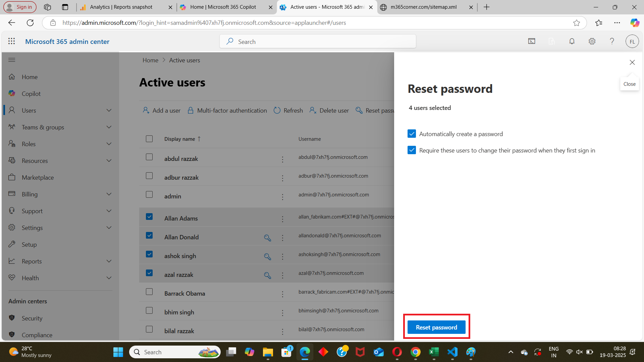
Task: Click the help question mark icon
Action: [x=612, y=41]
